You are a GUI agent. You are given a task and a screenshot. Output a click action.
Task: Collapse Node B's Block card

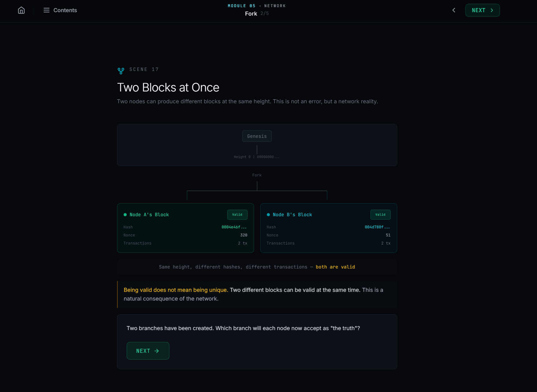[x=328, y=228]
